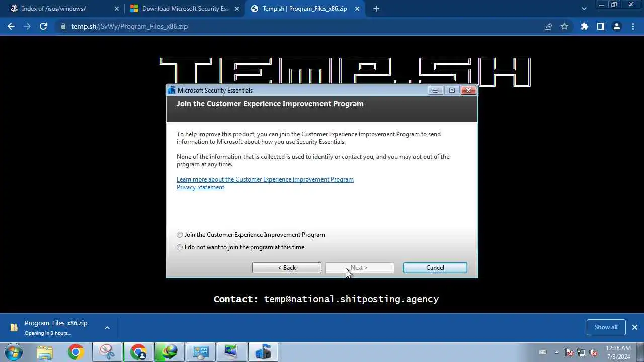
Task: Open Chrome three-dot menu
Action: coord(633,26)
